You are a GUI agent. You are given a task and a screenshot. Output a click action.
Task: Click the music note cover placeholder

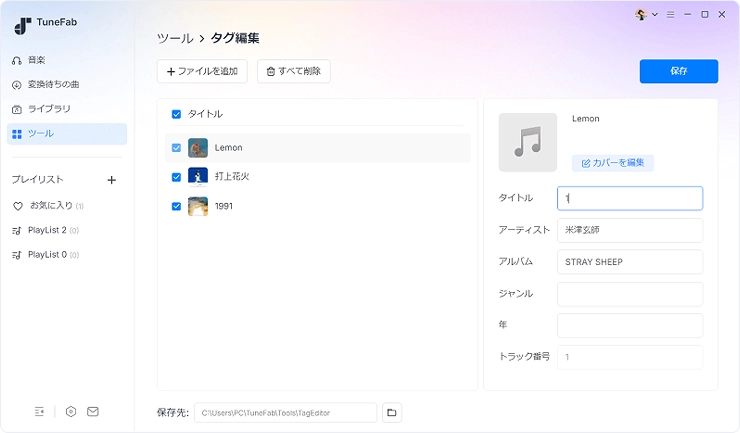click(528, 142)
